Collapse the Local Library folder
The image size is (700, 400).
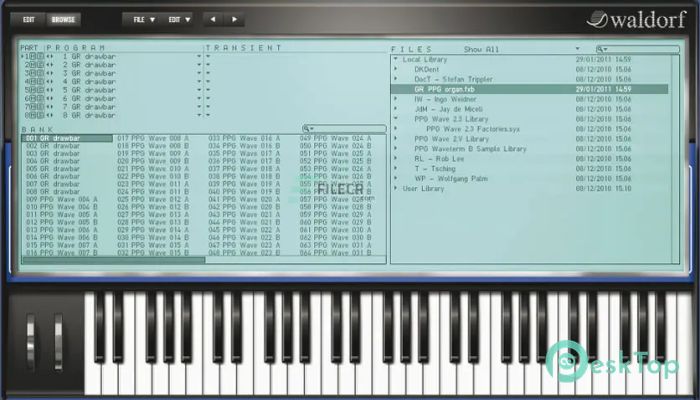click(396, 59)
